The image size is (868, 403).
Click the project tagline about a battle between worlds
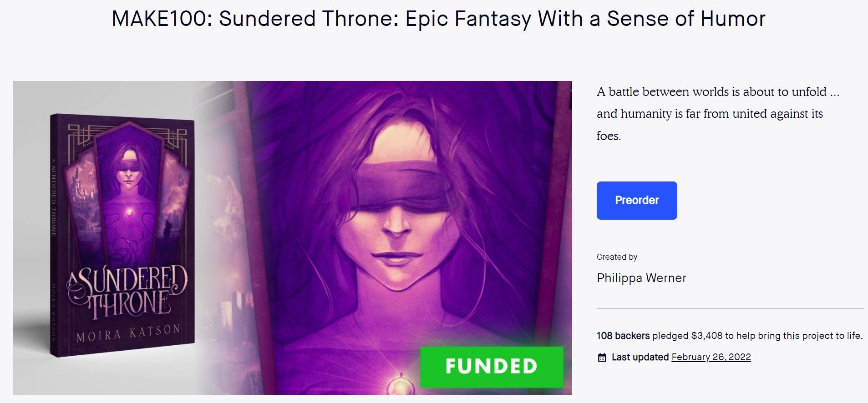pos(718,114)
